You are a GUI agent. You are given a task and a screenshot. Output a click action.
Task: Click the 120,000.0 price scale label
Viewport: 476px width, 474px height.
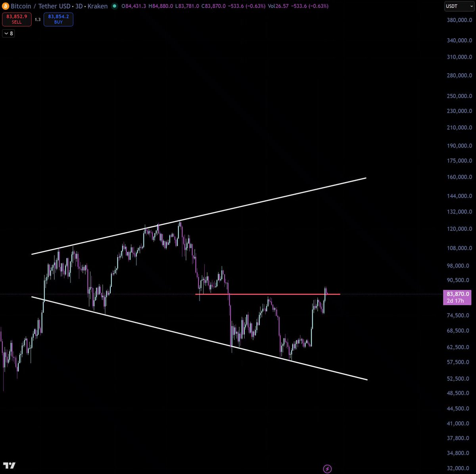coord(459,229)
